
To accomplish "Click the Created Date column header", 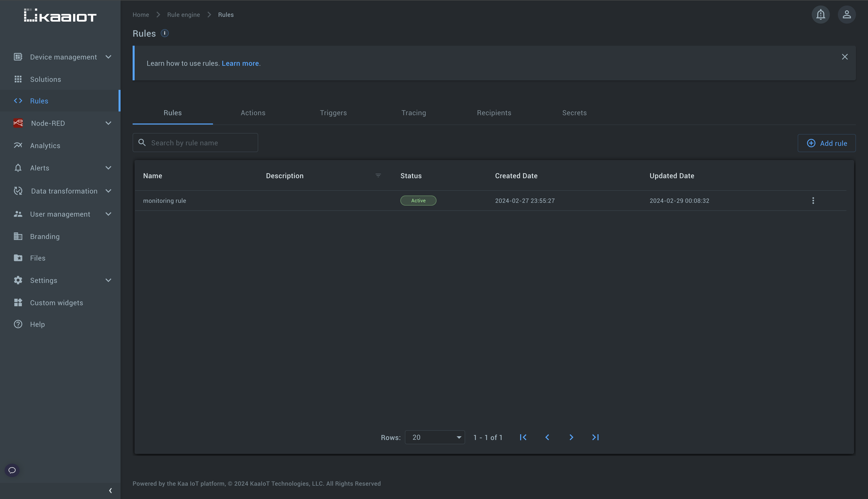I will coord(516,175).
